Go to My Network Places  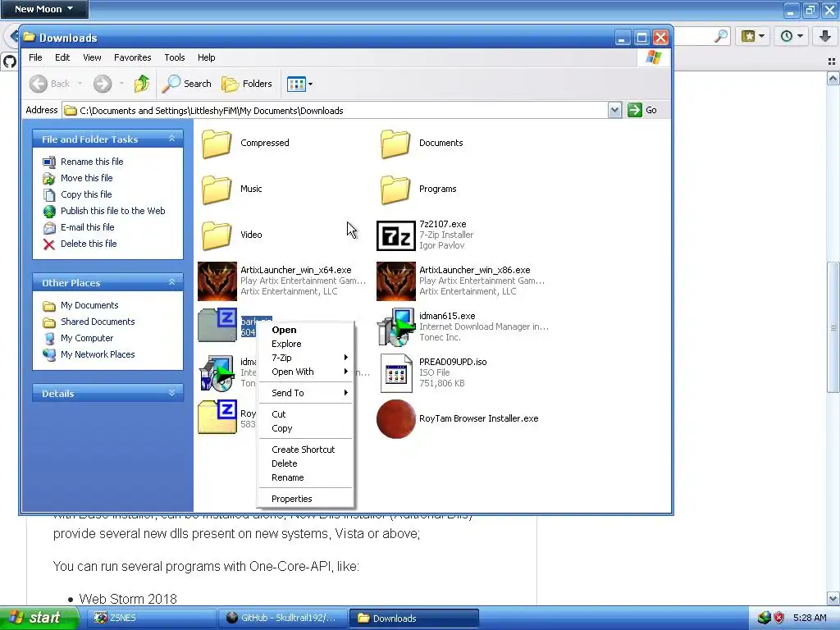tap(98, 354)
